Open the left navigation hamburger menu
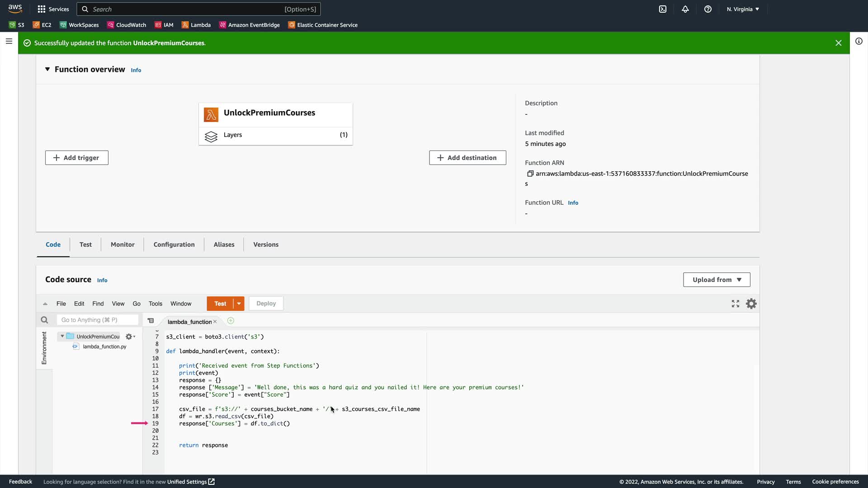The height and width of the screenshot is (488, 868). click(x=9, y=42)
